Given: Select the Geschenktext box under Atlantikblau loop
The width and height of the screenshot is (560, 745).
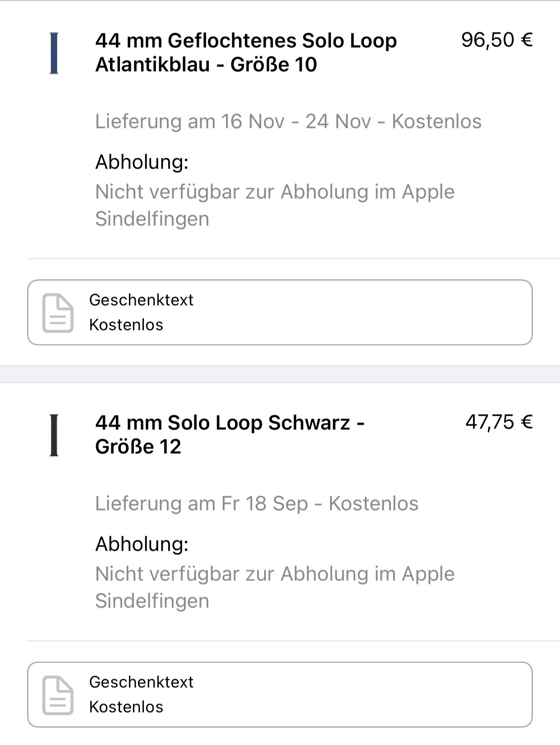Looking at the screenshot, I should 280,313.
